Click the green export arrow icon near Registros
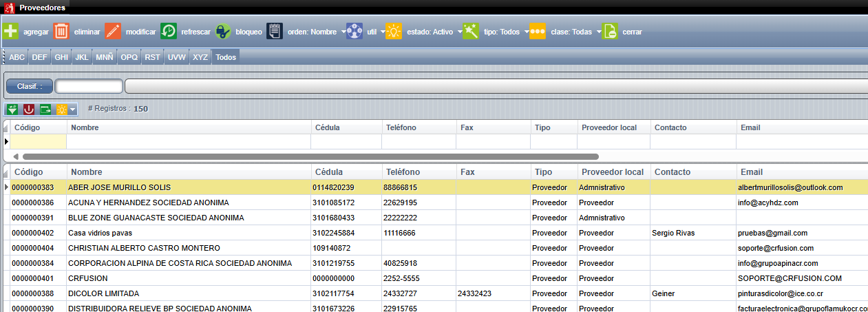The height and width of the screenshot is (312, 868). click(45, 109)
